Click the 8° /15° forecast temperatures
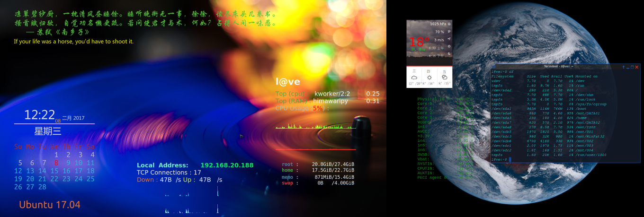Viewport: 644px width, 217px height. click(x=445, y=83)
